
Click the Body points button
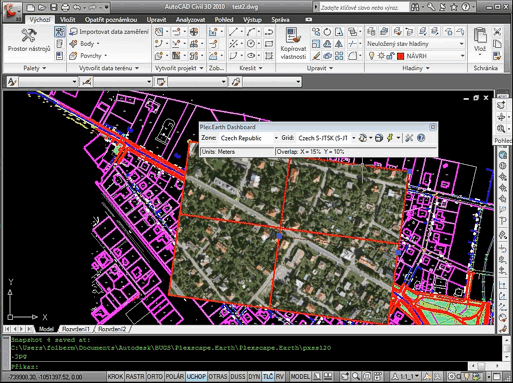84,44
